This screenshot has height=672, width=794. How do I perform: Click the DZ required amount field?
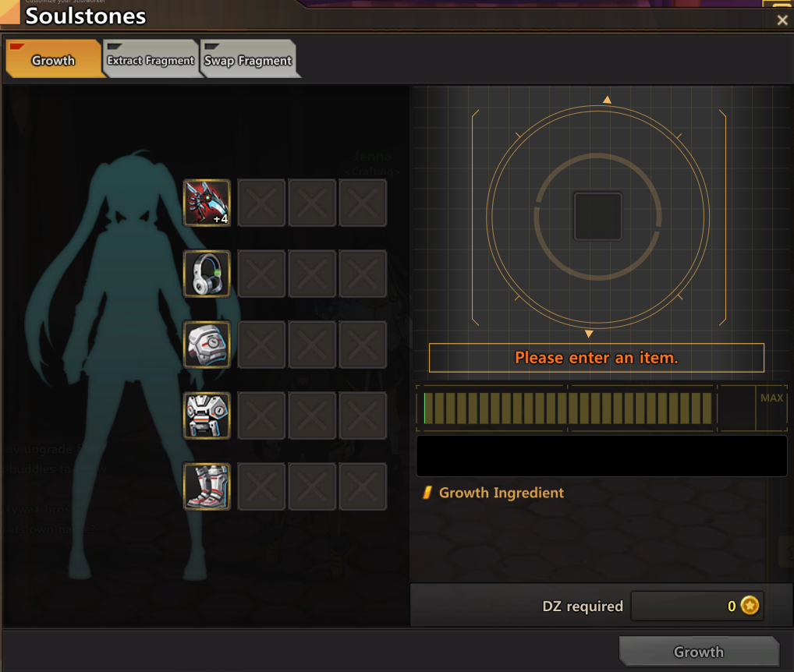697,605
